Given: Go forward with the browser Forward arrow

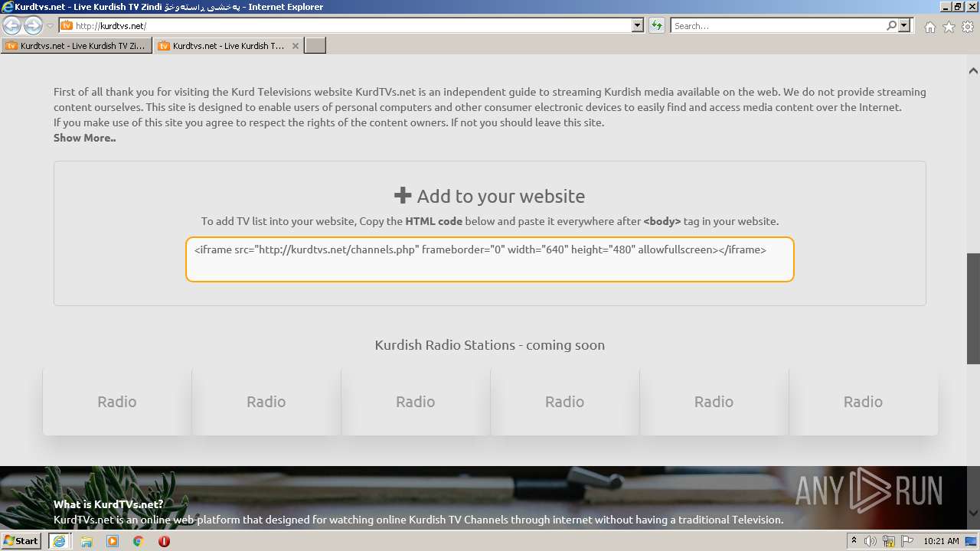Looking at the screenshot, I should coord(33,25).
